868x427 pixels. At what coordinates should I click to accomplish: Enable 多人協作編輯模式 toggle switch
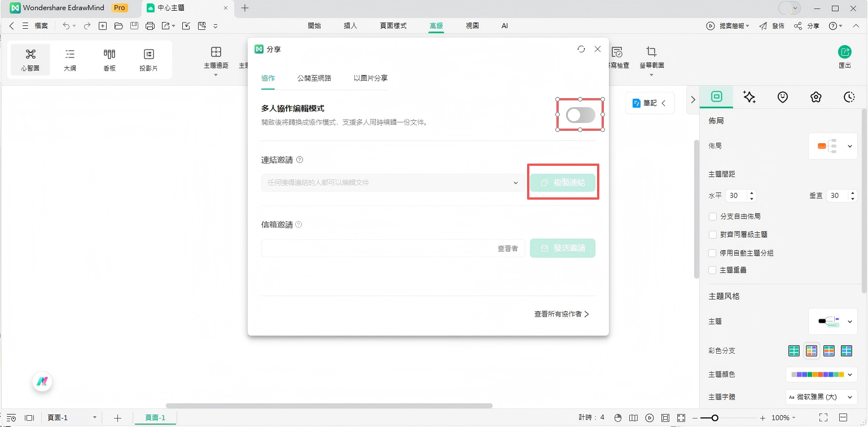[x=581, y=115]
